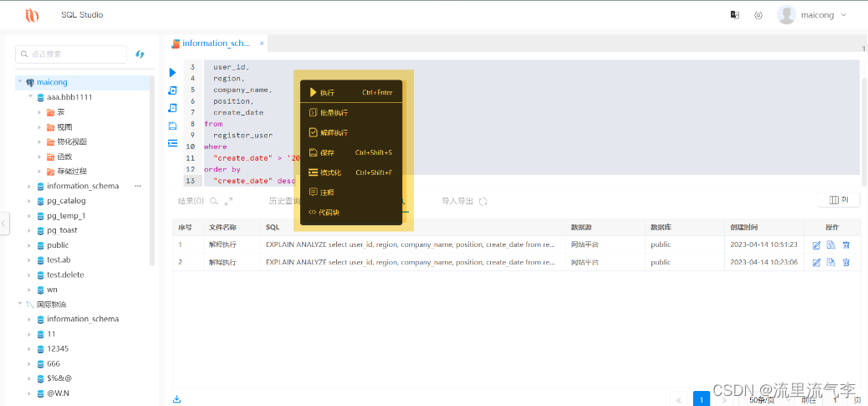Collapse the aaa.bbb1111 database node
868x406 pixels.
point(30,97)
